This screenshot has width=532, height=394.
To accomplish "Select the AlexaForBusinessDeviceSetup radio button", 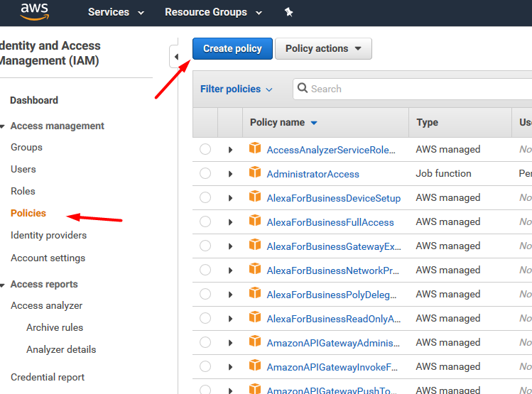I will click(205, 197).
